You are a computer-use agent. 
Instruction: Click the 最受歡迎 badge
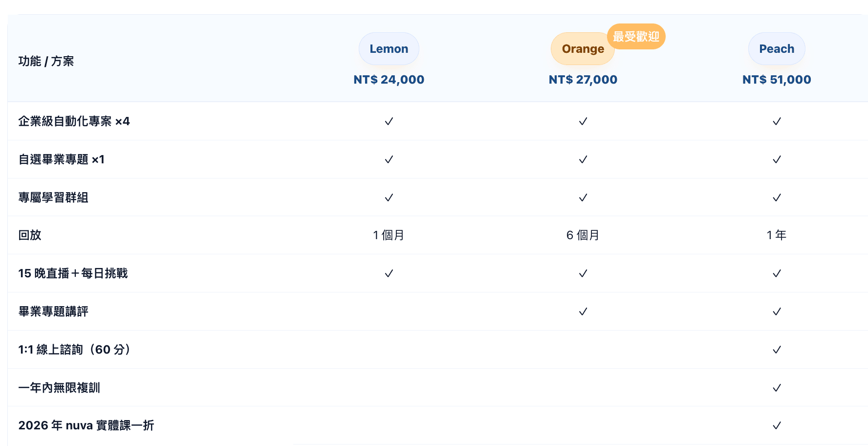coord(636,37)
